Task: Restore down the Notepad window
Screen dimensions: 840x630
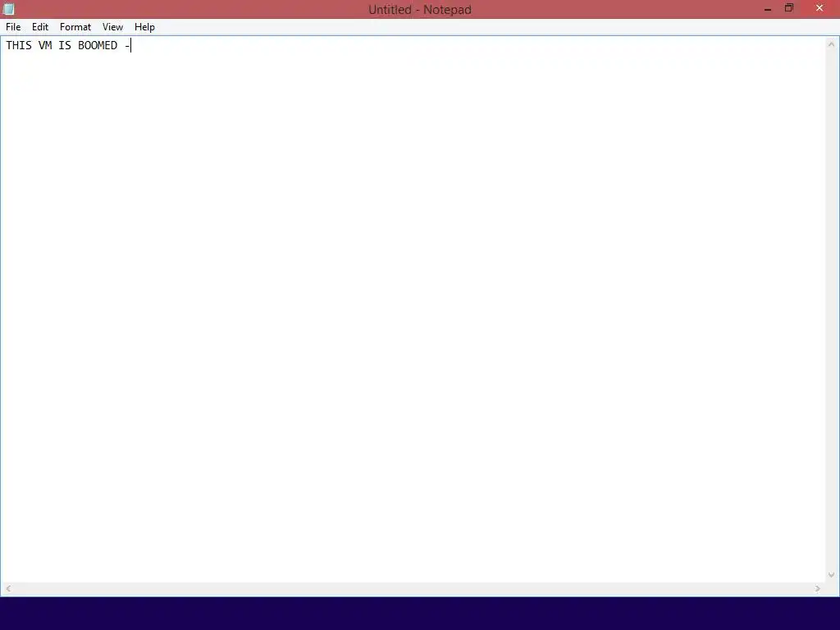Action: (x=789, y=8)
